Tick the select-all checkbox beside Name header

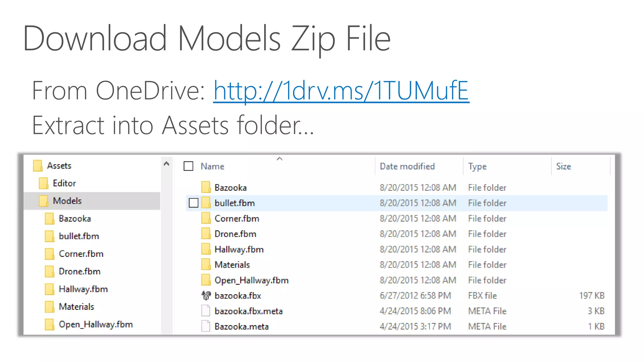188,166
